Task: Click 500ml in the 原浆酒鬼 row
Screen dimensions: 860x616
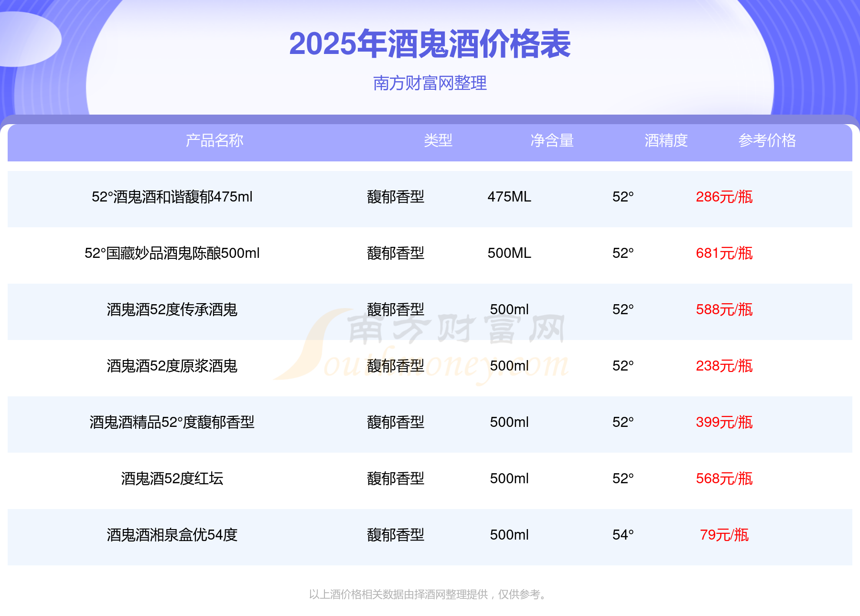Action: pos(509,366)
